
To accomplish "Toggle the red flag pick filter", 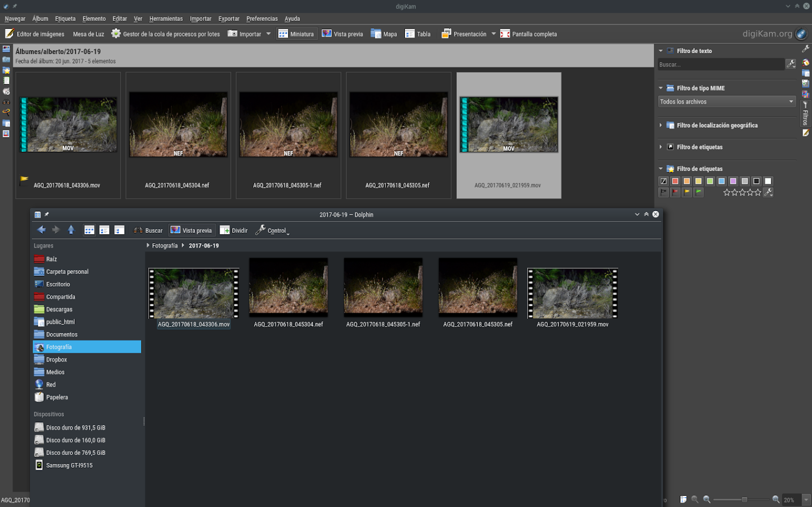I will pyautogui.click(x=676, y=193).
